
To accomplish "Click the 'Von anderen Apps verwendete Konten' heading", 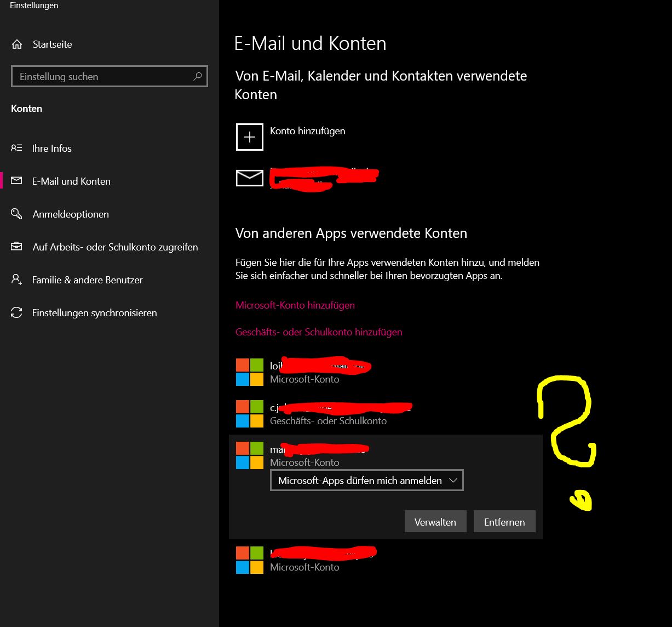I will coord(351,233).
